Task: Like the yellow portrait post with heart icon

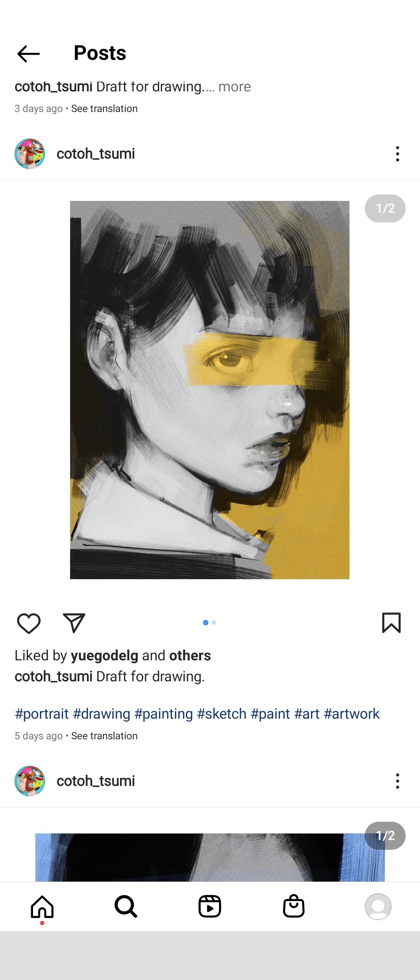Action: pos(29,623)
